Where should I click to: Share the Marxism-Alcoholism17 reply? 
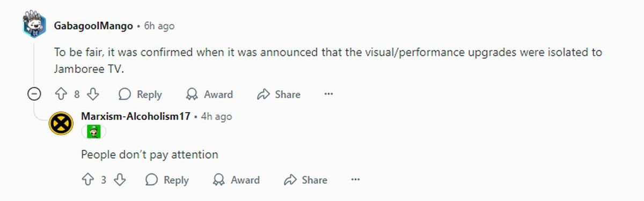[x=305, y=180]
